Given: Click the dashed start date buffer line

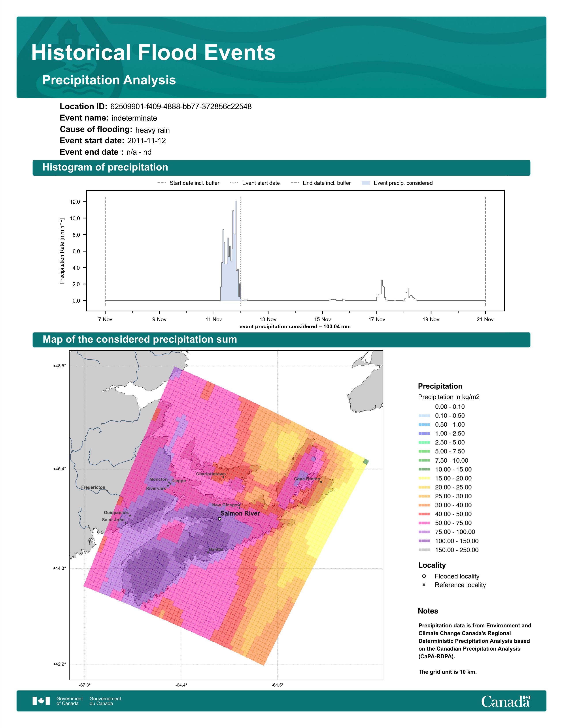Looking at the screenshot, I should [105, 251].
